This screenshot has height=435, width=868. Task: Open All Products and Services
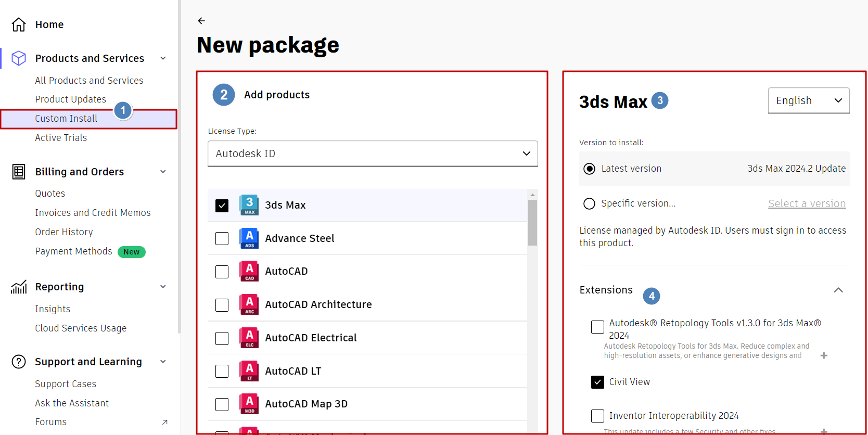[89, 81]
